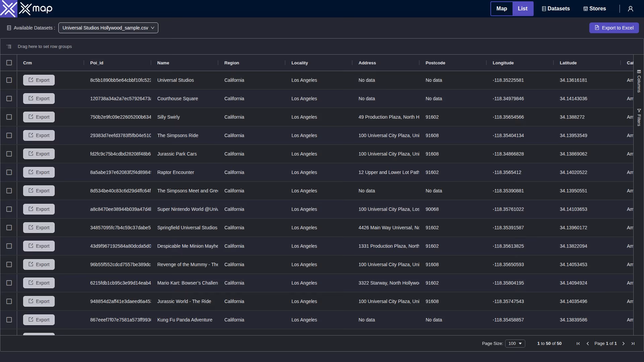Click the Available Datasets icon
The image size is (644, 362).
[x=9, y=28]
